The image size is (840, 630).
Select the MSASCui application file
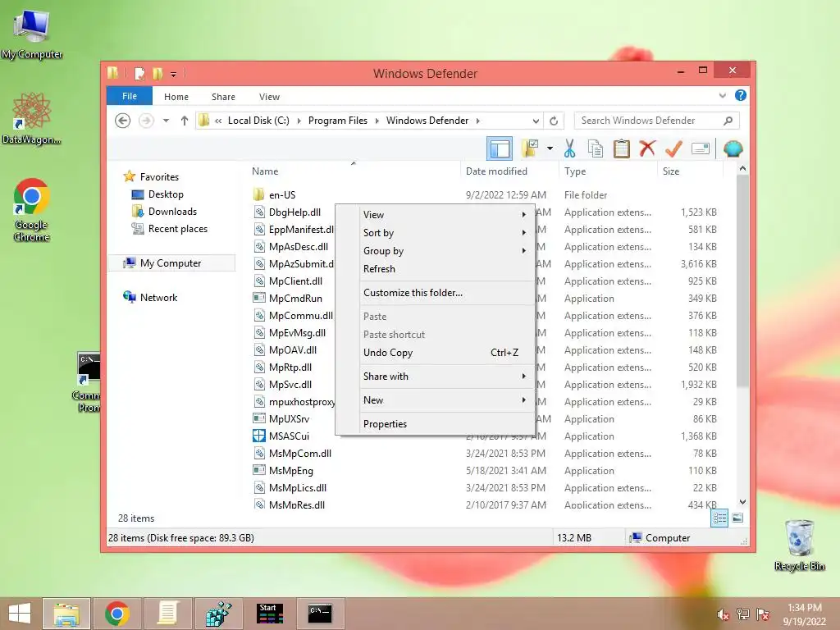(289, 436)
